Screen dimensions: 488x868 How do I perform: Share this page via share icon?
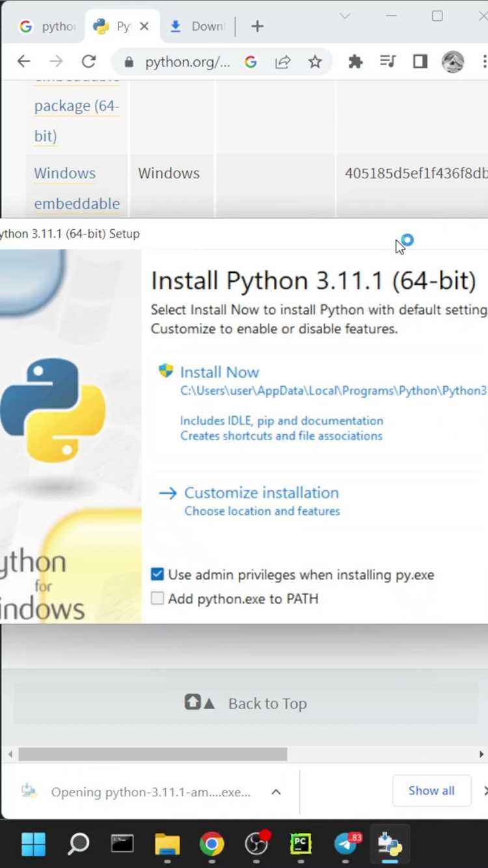click(283, 62)
